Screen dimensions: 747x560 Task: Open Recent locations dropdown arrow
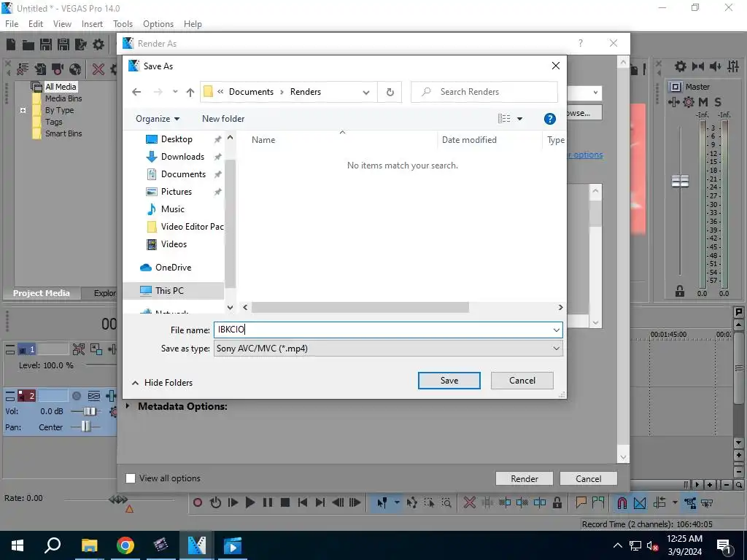tap(175, 92)
